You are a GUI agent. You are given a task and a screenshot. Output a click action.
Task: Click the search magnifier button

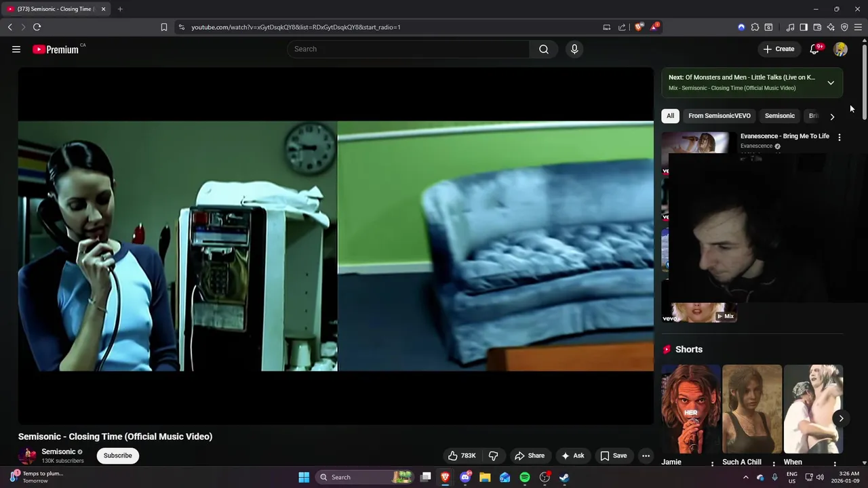coord(544,49)
